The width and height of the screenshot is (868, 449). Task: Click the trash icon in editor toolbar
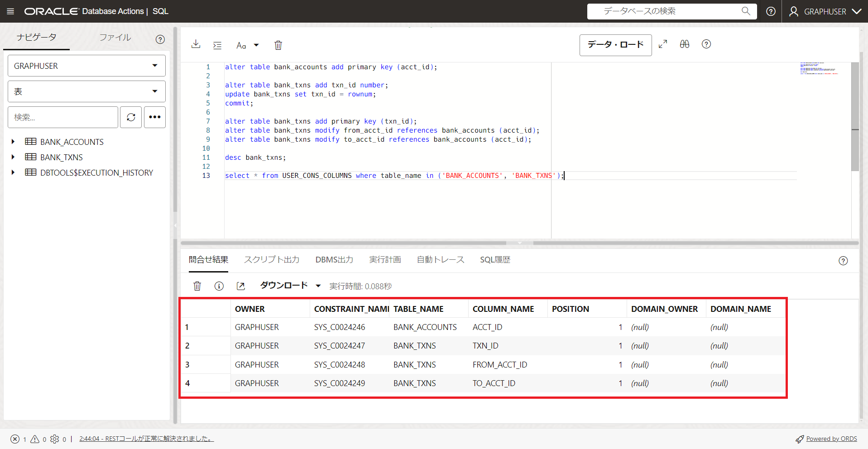278,45
